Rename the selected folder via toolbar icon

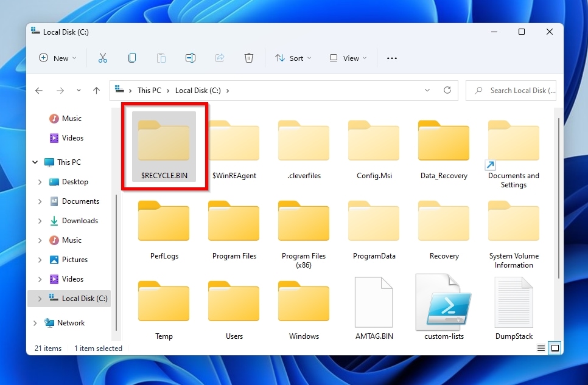(x=190, y=58)
